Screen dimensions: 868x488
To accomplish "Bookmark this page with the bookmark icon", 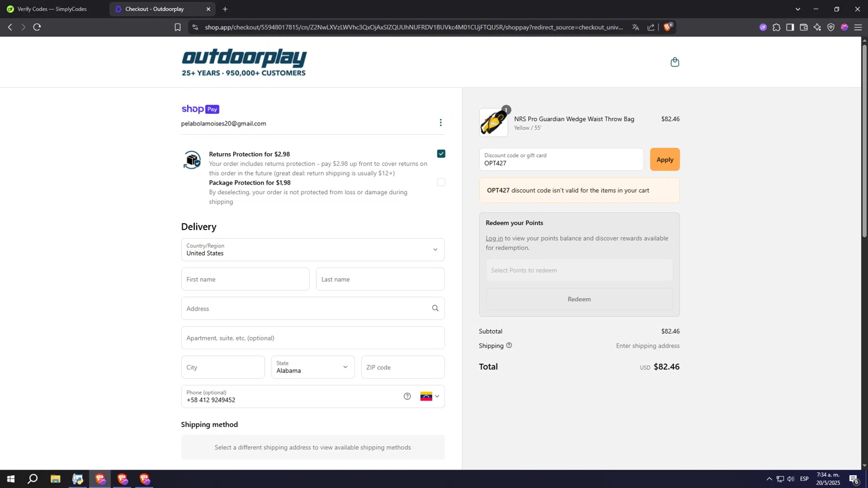I will (178, 27).
